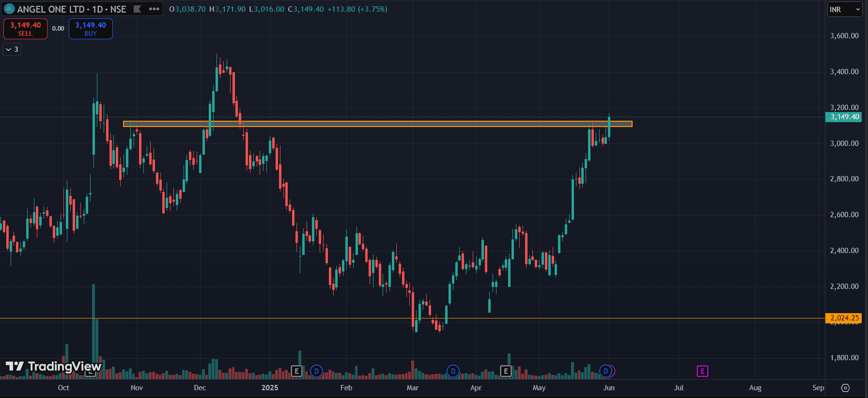The height and width of the screenshot is (398, 868).
Task: Click the blue D dividend marker in late March
Action: (x=453, y=371)
